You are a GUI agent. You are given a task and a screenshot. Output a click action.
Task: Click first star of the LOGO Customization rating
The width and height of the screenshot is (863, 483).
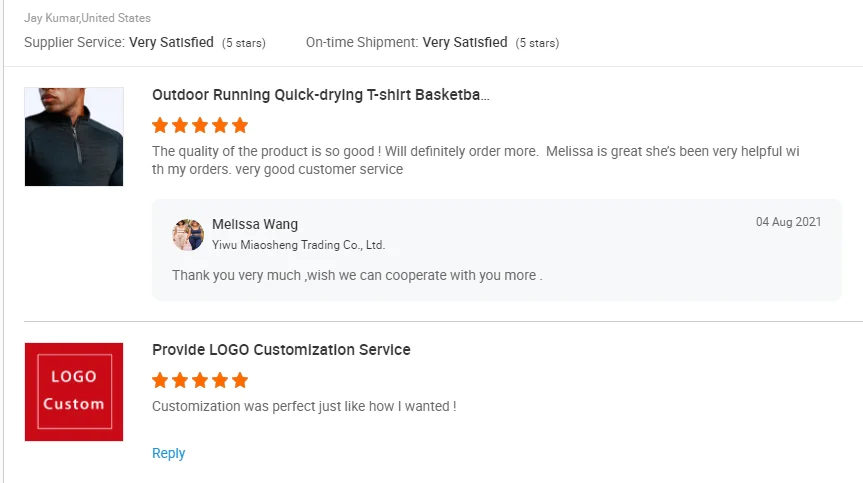point(160,381)
